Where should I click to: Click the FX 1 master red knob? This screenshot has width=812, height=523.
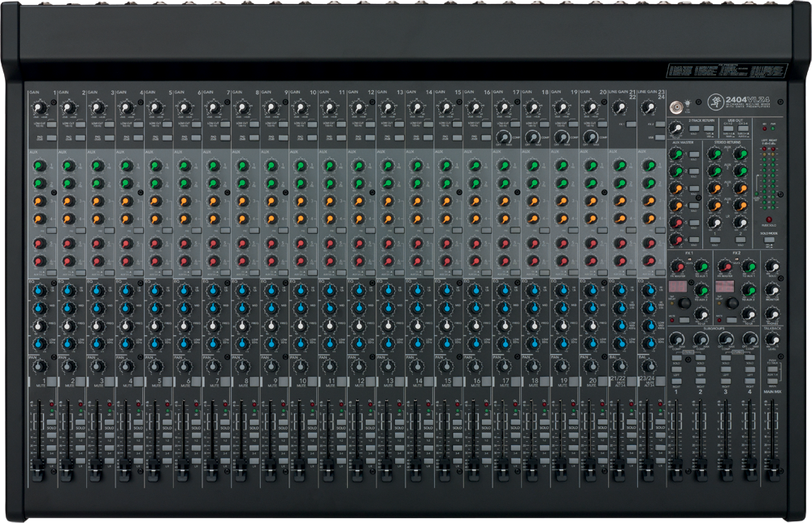tap(678, 266)
